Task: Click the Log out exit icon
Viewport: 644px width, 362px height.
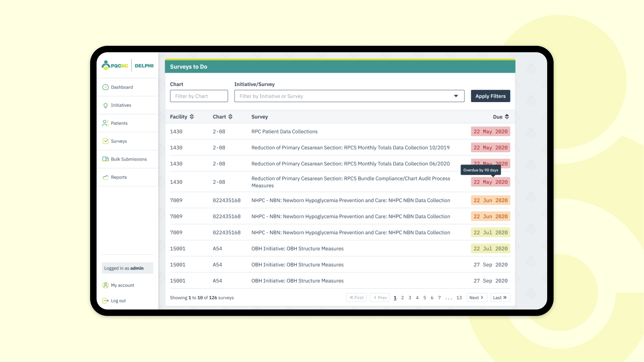Action: click(x=105, y=301)
